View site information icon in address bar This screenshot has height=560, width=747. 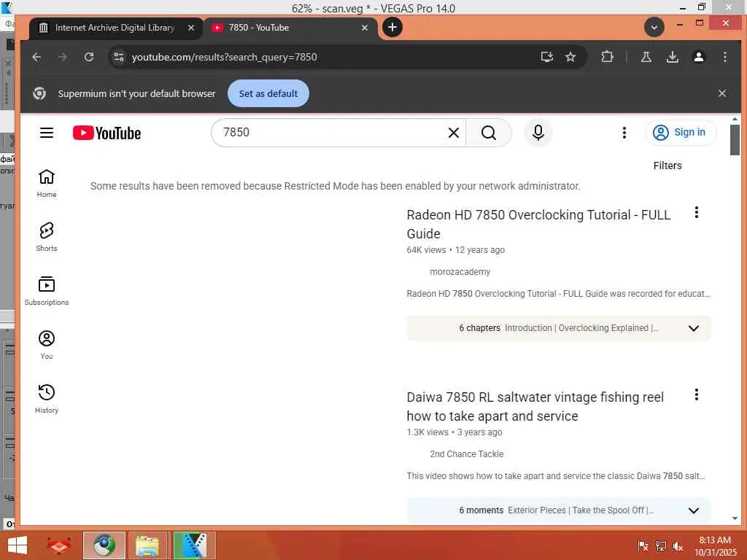click(x=119, y=57)
